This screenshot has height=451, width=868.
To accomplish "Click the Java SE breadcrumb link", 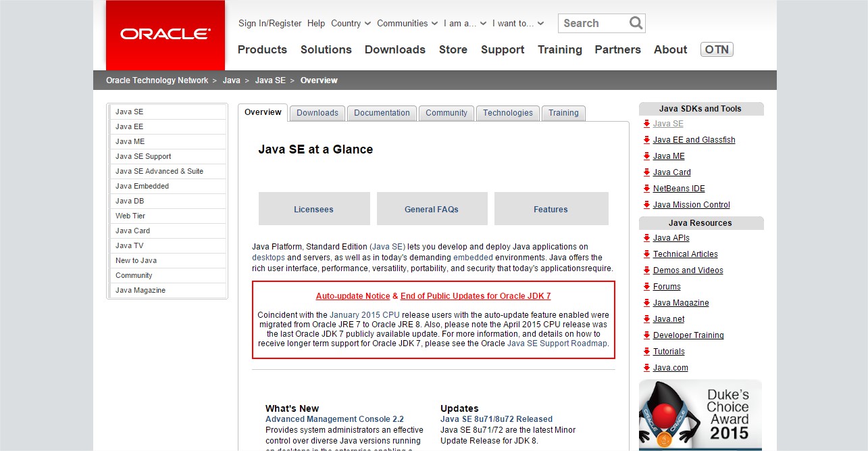I will click(x=270, y=80).
